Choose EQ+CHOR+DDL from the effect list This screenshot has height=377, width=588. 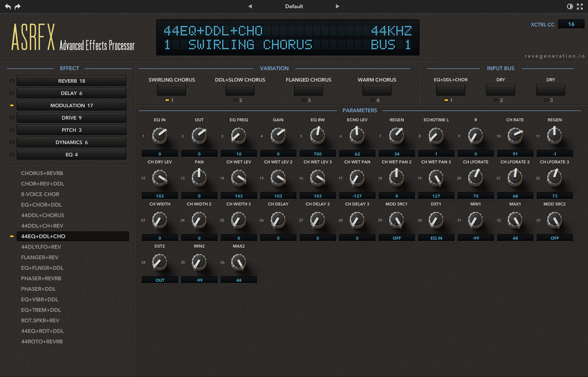(42, 205)
